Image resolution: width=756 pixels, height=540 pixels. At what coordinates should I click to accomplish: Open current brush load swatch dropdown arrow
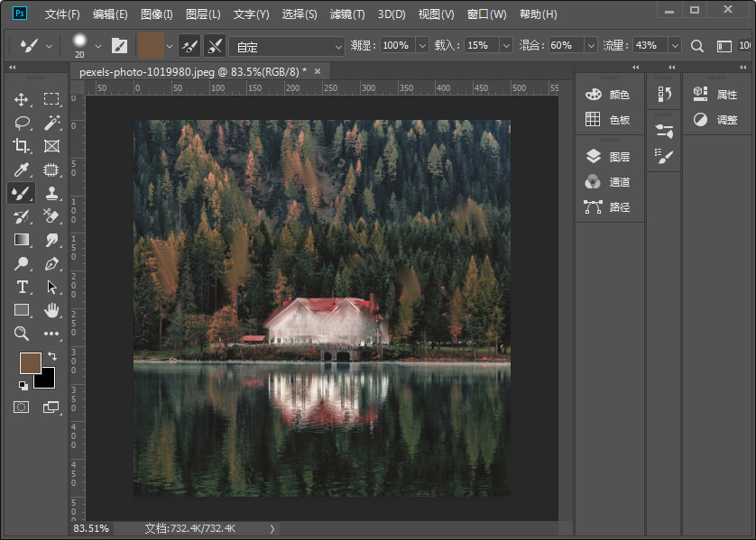click(x=170, y=46)
